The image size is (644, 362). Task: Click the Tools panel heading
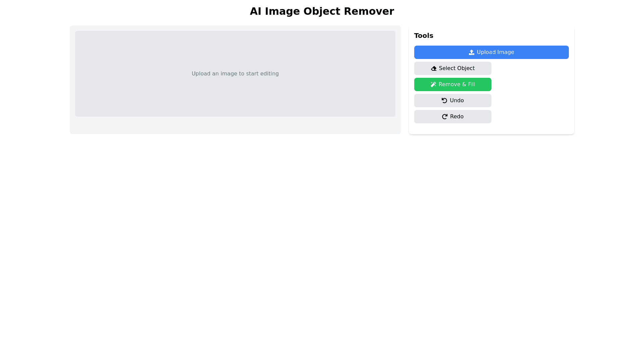click(423, 36)
